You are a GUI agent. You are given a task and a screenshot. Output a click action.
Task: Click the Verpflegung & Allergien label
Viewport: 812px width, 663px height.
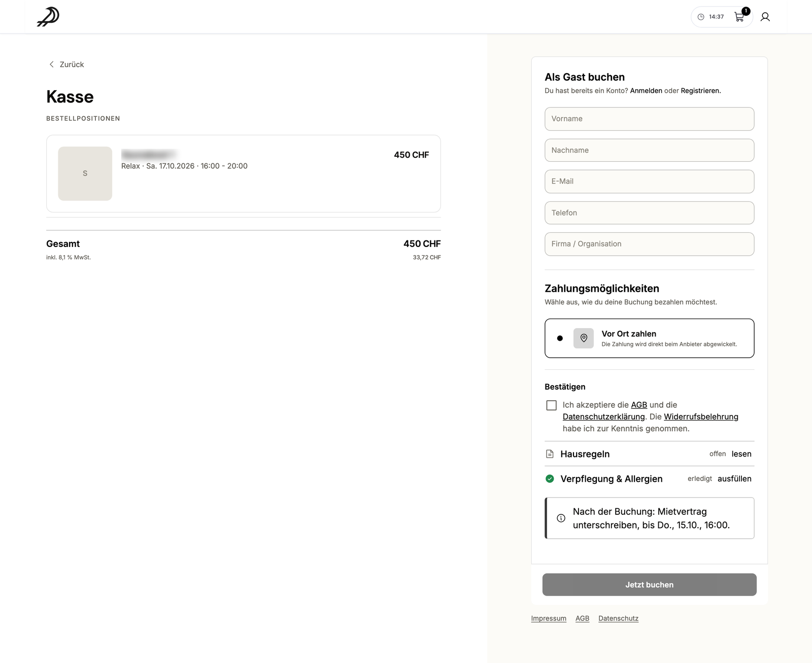612,479
